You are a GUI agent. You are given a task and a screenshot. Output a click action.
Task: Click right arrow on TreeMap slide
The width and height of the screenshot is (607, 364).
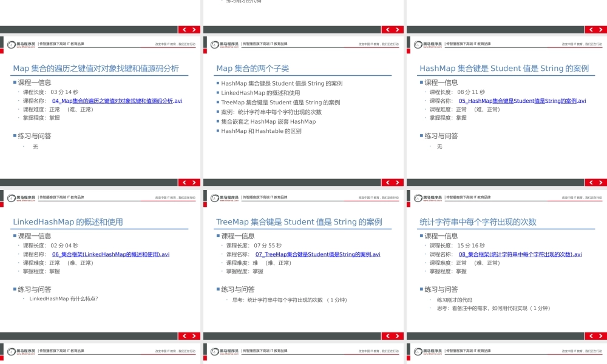[399, 335]
